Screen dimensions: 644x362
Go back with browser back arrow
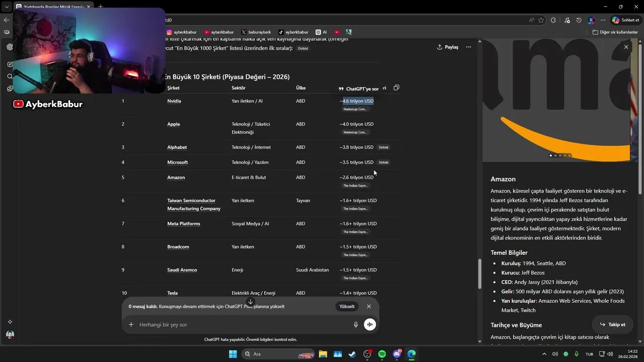point(7,20)
